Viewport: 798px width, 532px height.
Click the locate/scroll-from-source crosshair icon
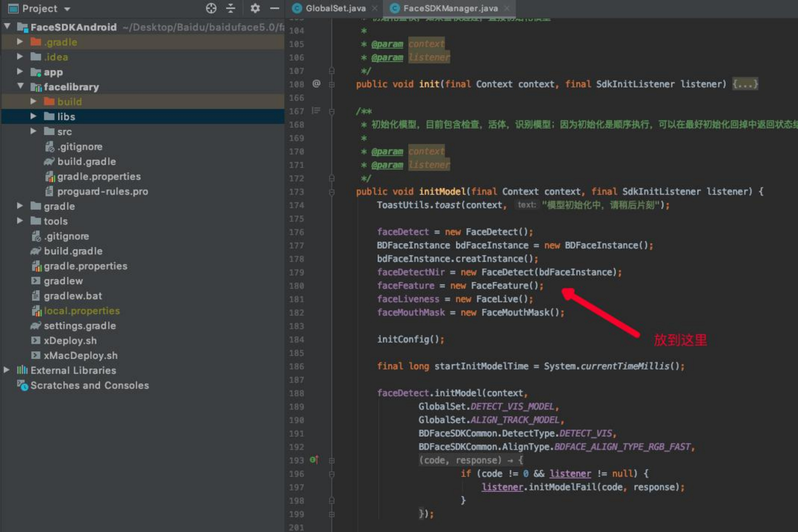pyautogui.click(x=211, y=8)
